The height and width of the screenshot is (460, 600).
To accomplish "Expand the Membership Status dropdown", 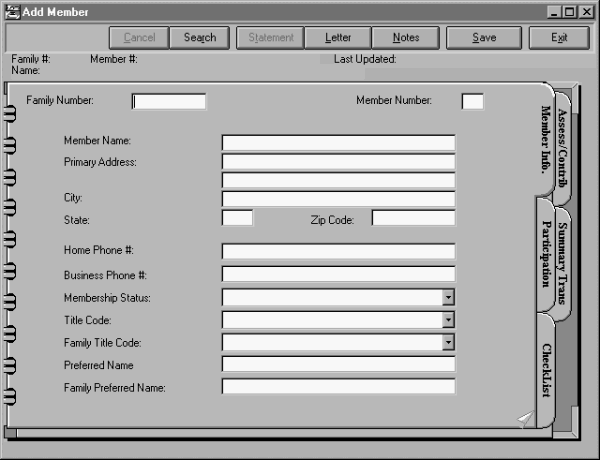I will [449, 297].
